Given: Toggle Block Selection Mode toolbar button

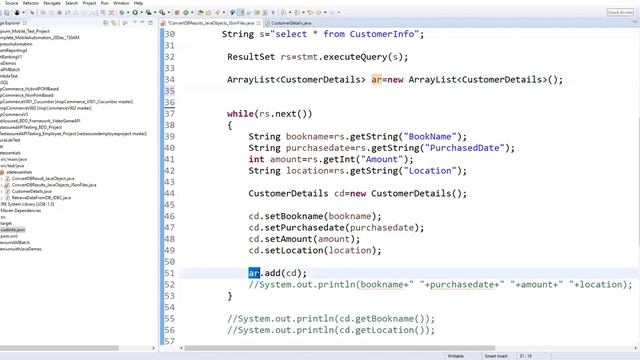Looking at the screenshot, I should 265,12.
